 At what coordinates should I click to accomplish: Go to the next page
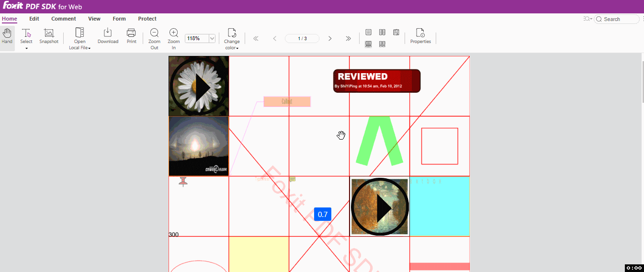(330, 39)
